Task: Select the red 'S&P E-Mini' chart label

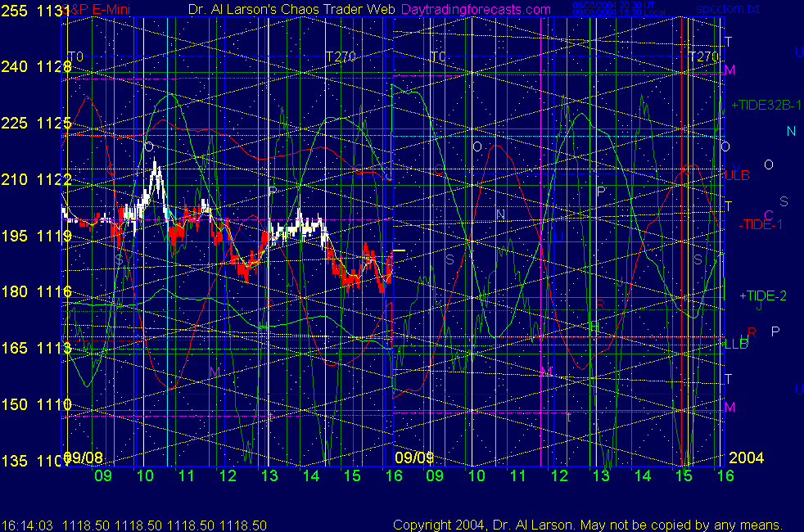Action: [96, 9]
